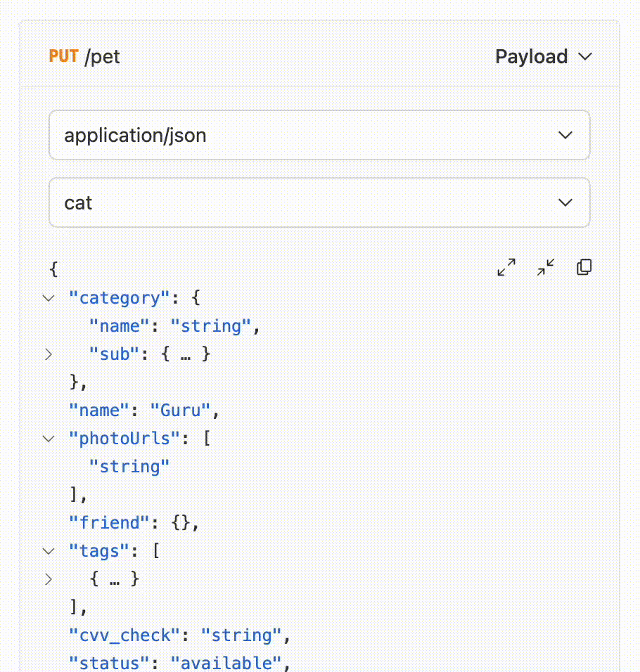Open the cat example selector dropdown

319,202
